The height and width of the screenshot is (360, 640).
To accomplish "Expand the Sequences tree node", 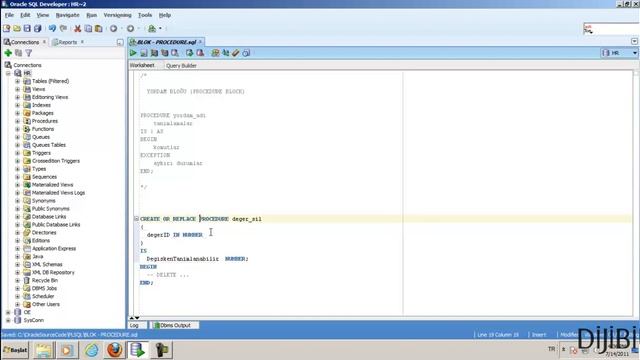I will 18,177.
